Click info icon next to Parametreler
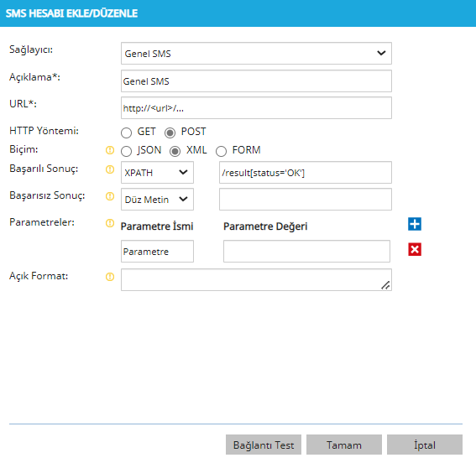 pos(110,223)
